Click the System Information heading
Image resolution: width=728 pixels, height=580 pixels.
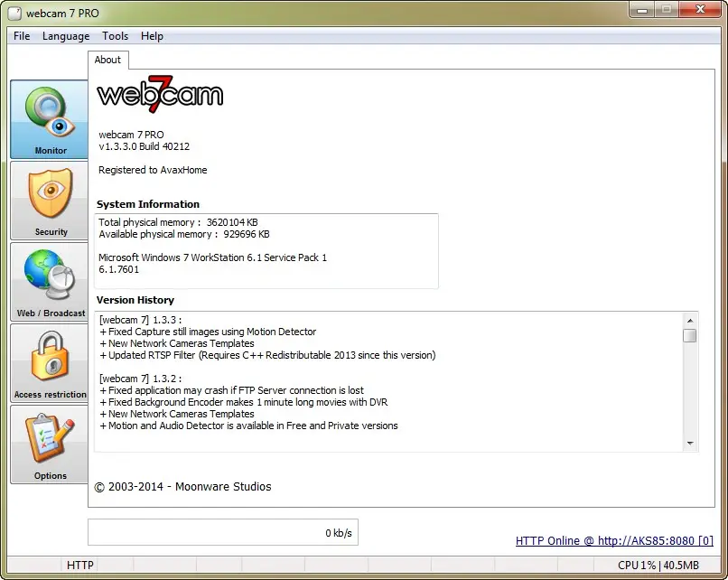[148, 204]
